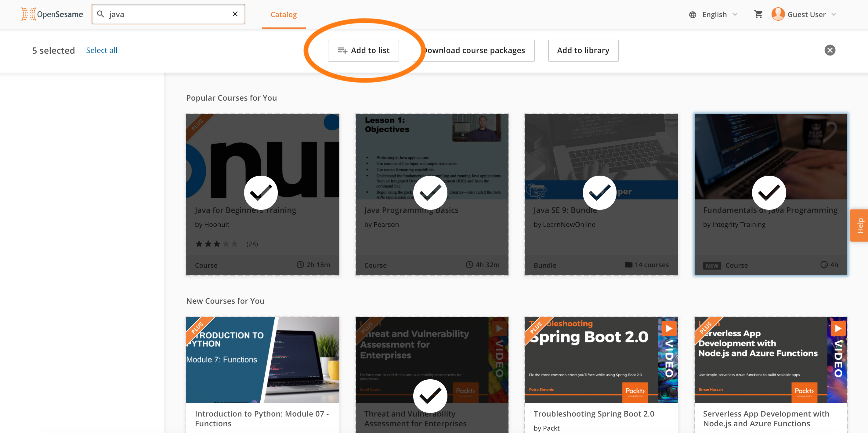This screenshot has width=868, height=433.
Task: Click the Java for Beginners star rating
Action: click(x=217, y=244)
